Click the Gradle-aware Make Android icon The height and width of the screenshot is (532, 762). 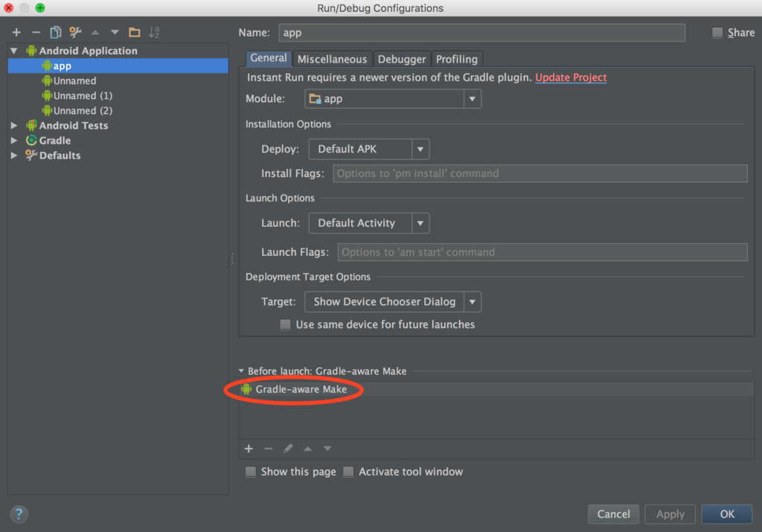[x=246, y=389]
